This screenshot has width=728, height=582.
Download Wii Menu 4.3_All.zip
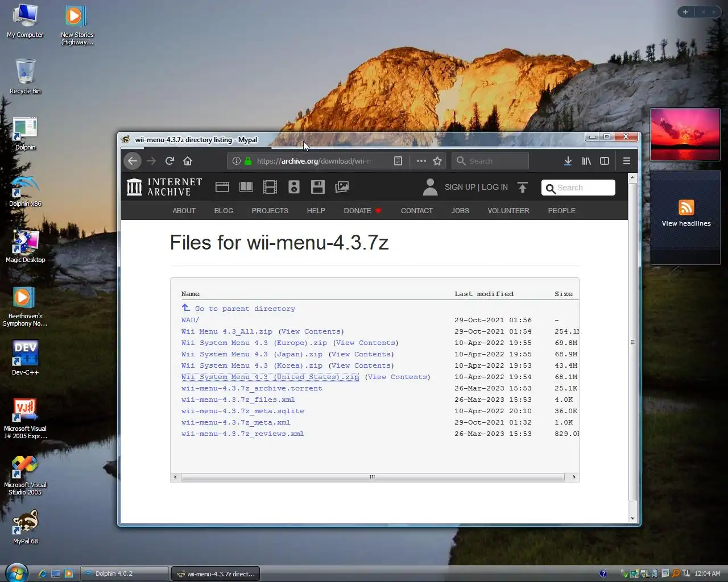[x=227, y=331]
